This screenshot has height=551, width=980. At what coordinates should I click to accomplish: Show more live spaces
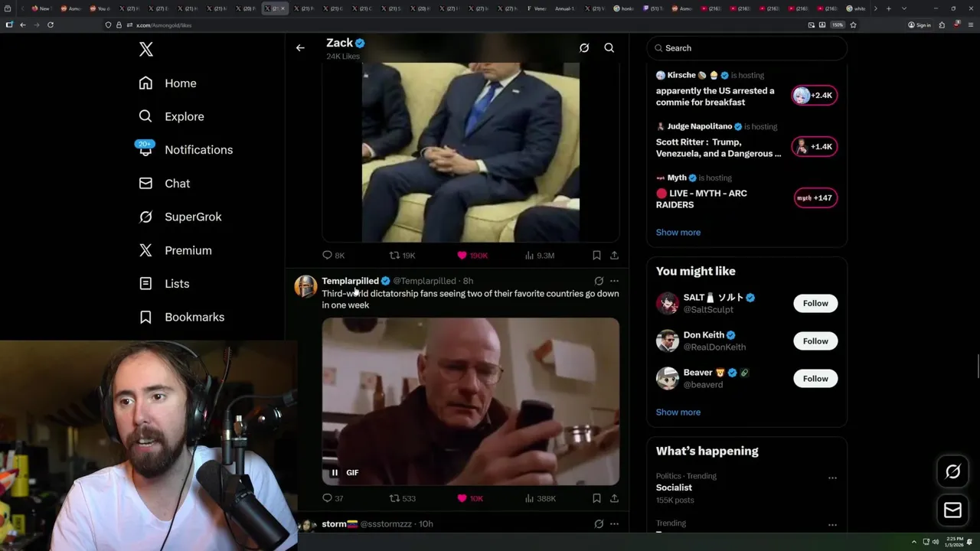[678, 233]
